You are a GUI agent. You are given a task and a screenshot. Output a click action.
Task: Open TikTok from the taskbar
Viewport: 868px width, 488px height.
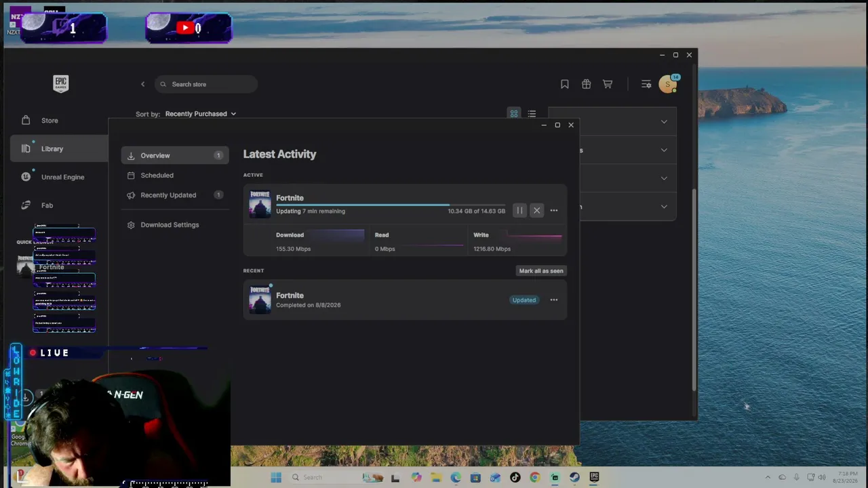(515, 478)
